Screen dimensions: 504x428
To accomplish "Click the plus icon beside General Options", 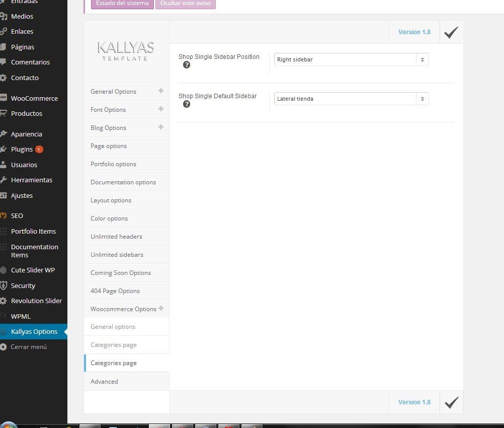I will 161,91.
